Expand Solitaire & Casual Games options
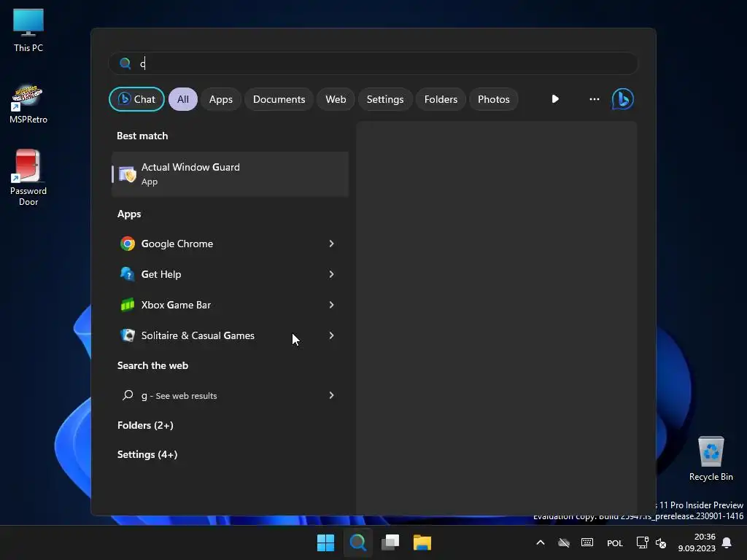This screenshot has width=747, height=560. pyautogui.click(x=332, y=335)
